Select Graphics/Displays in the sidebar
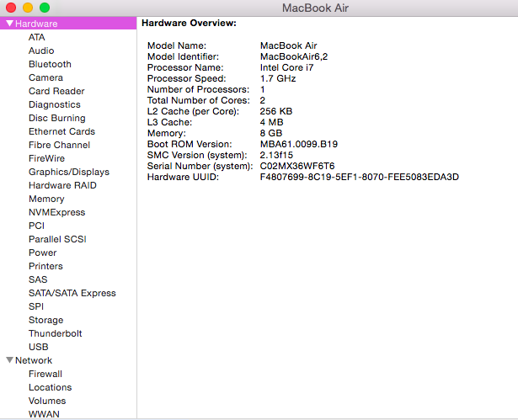The height and width of the screenshot is (420, 518). coord(69,172)
